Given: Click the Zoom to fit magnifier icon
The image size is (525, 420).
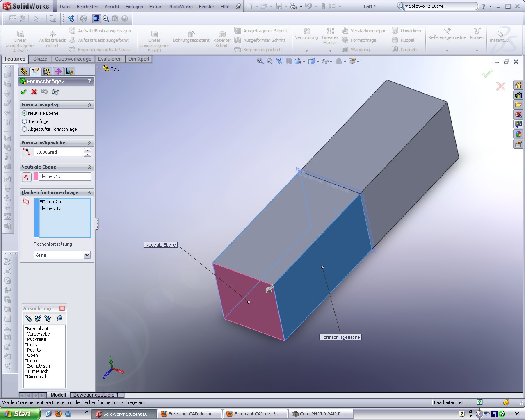Looking at the screenshot, I should tap(260, 62).
